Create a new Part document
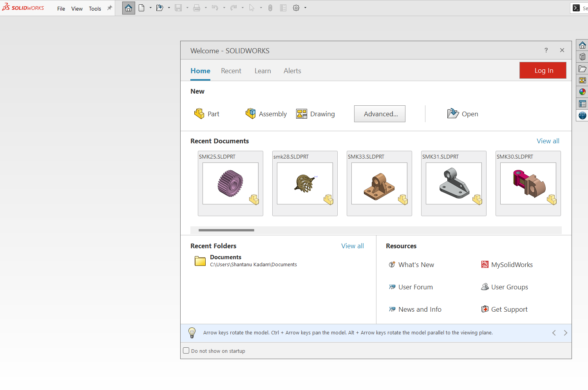 click(x=206, y=114)
